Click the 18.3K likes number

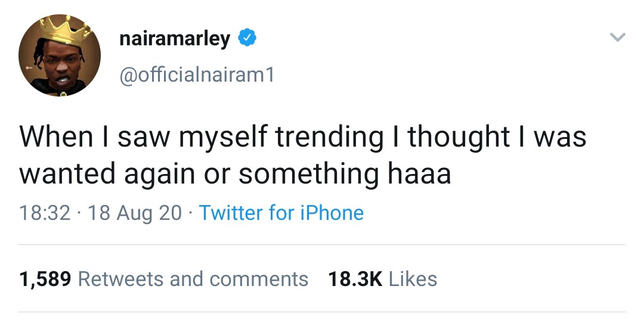pos(355,278)
